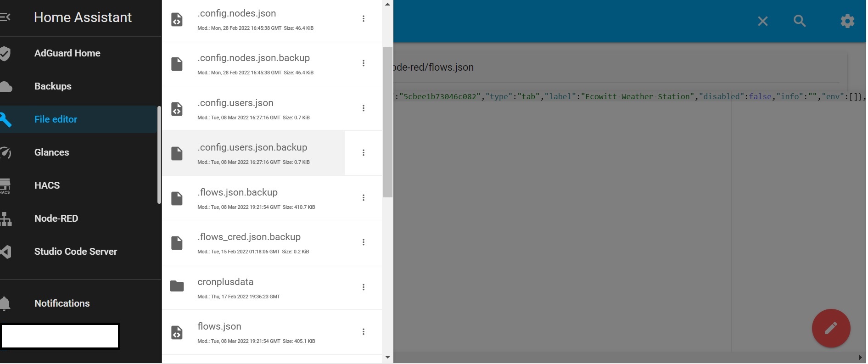Open editor settings gear icon
Image resolution: width=868 pixels, height=364 pixels.
tap(847, 21)
